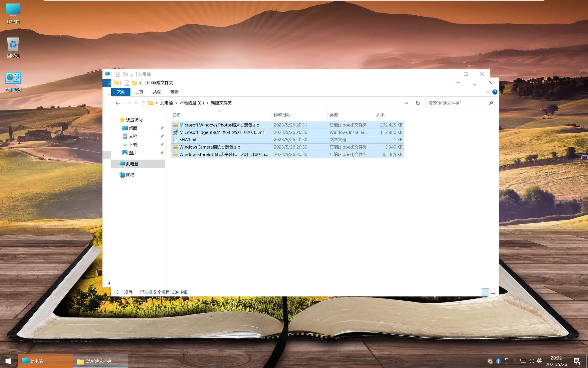Click 202,425 KB size cell

click(x=391, y=125)
